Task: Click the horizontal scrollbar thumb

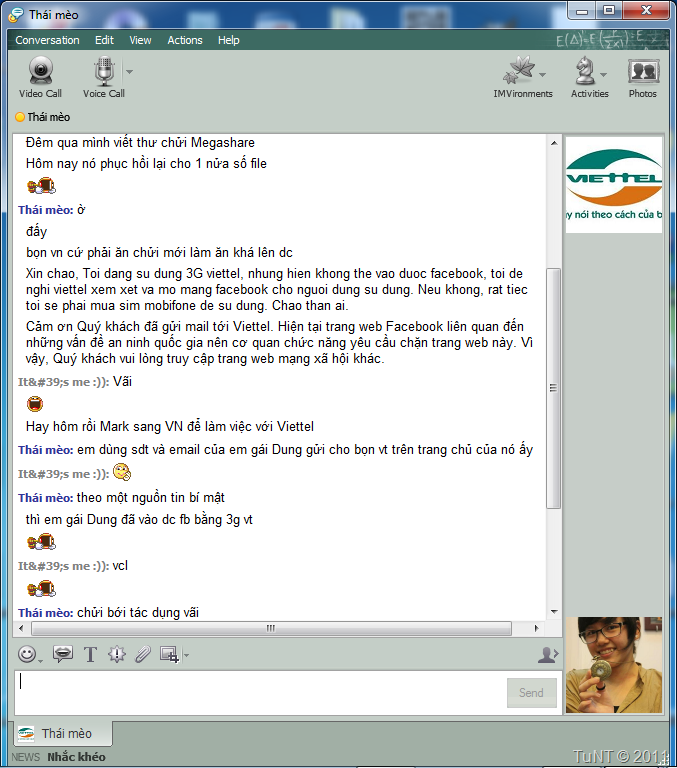Action: tap(271, 628)
